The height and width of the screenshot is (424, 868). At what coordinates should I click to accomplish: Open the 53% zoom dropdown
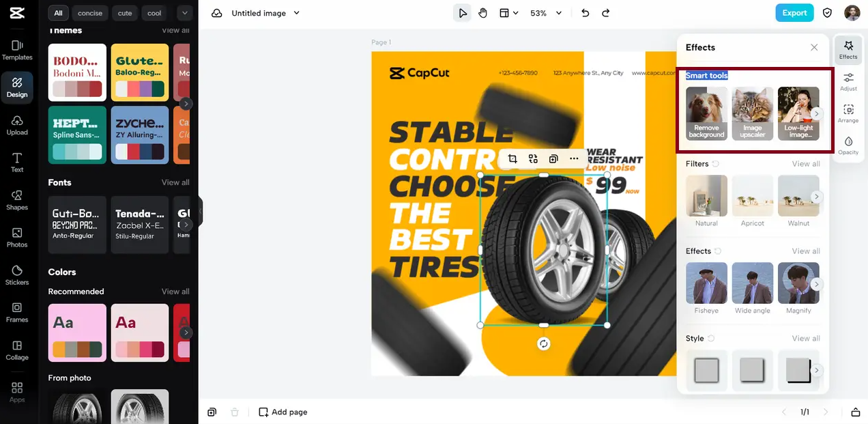coord(546,13)
